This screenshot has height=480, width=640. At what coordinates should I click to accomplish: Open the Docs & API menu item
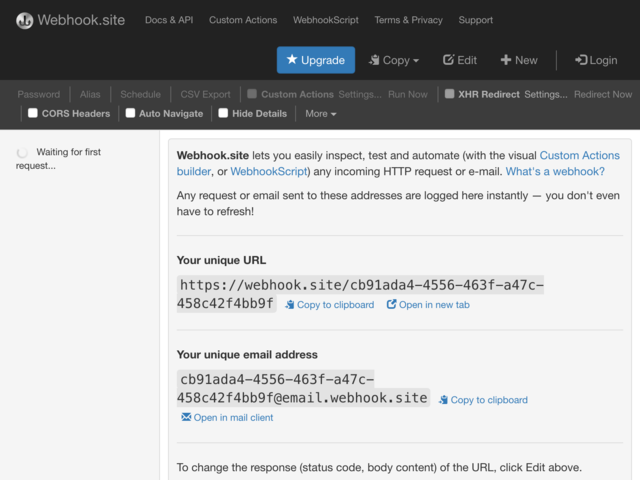(x=169, y=20)
